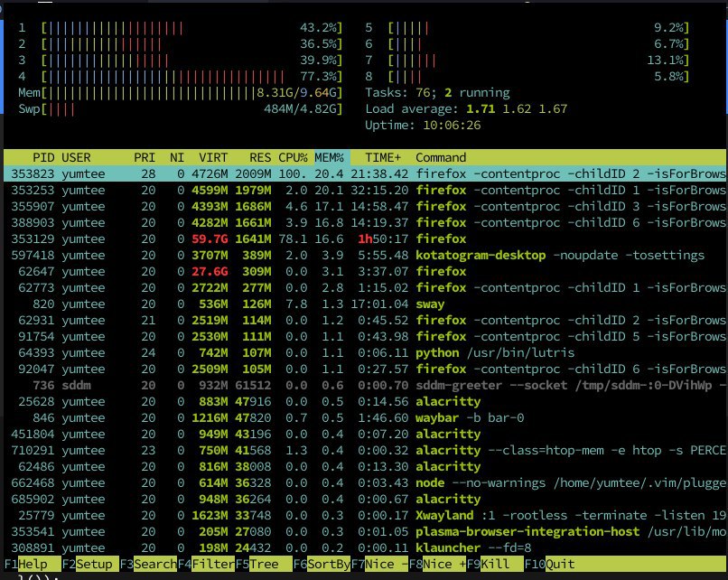Select firefox process PID 388903
Viewport: 728px width, 580px height.
click(366, 222)
